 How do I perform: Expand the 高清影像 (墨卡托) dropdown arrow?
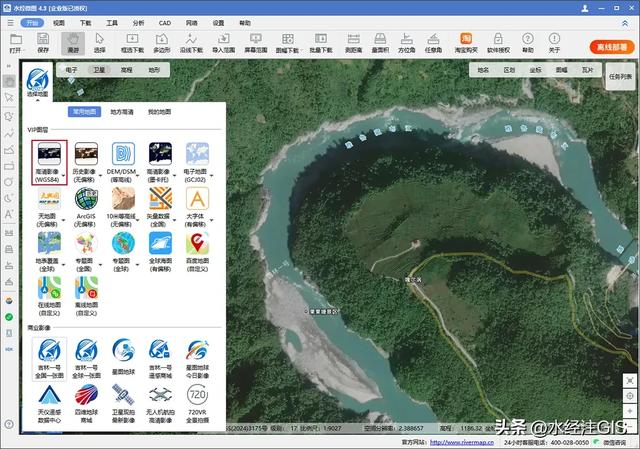174,176
